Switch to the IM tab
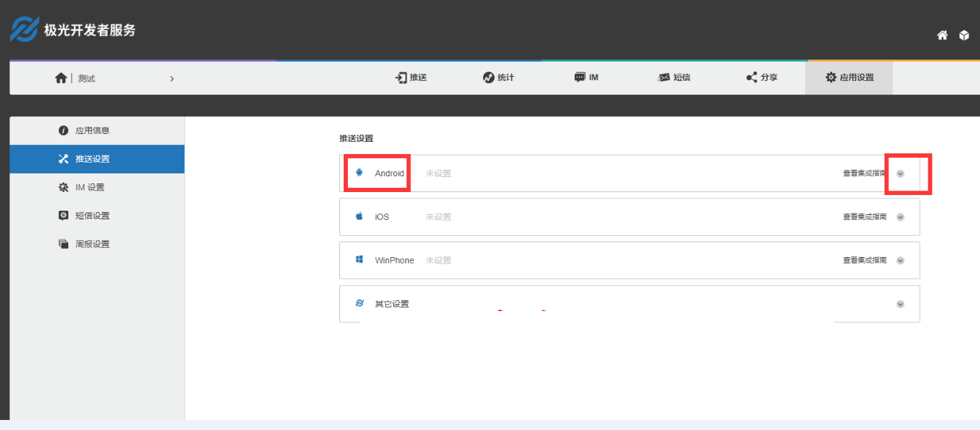Viewport: 980px width, 430px height. pyautogui.click(x=586, y=77)
